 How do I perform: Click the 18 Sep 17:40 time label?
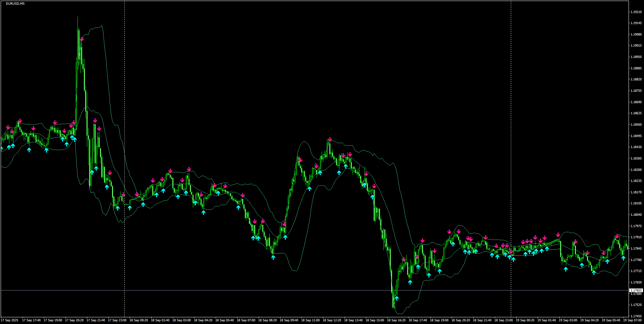(x=418, y=320)
